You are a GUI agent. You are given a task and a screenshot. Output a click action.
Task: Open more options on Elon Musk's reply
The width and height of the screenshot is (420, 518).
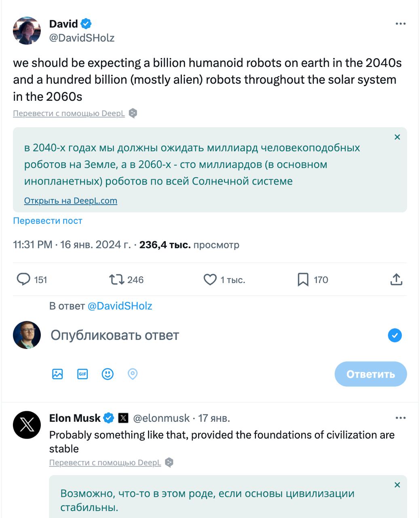[x=400, y=418]
